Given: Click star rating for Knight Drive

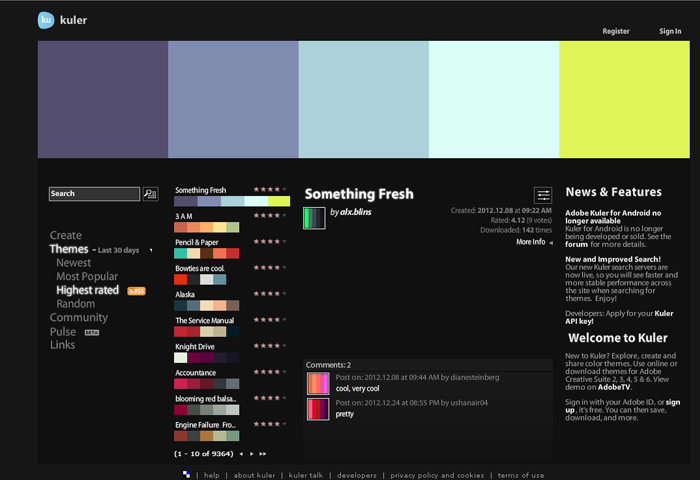Looking at the screenshot, I should 270,346.
